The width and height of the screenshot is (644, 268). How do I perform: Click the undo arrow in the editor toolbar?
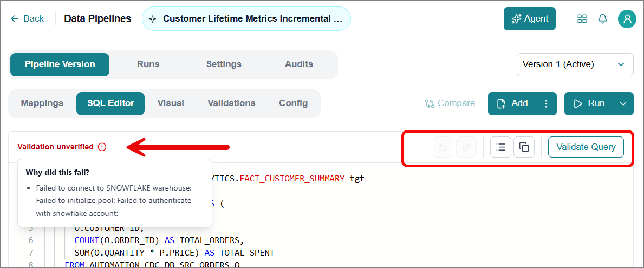[443, 147]
